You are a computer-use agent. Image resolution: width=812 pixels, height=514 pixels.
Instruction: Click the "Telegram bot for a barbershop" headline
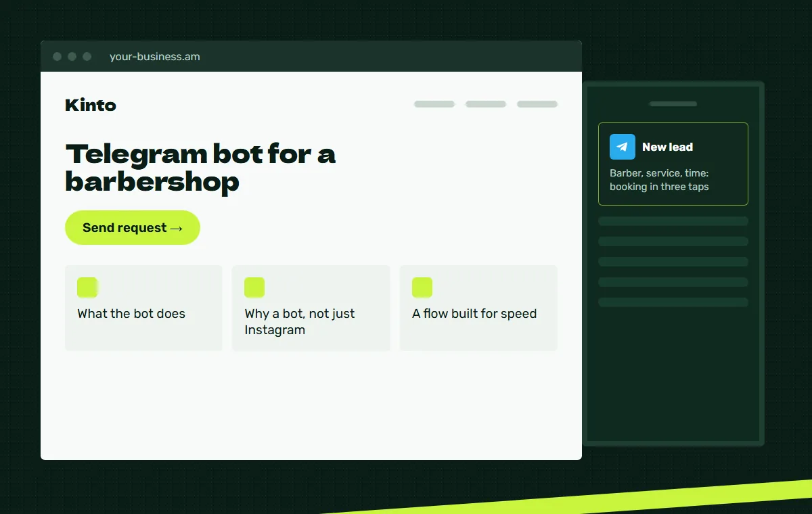click(200, 168)
